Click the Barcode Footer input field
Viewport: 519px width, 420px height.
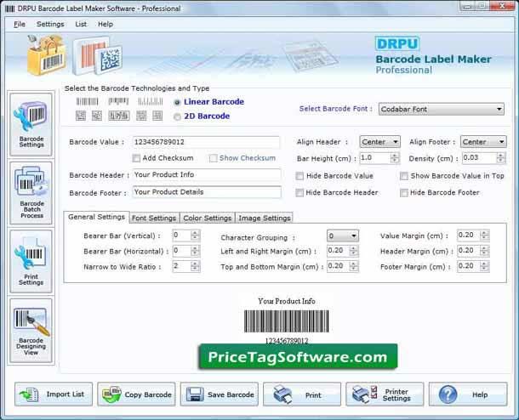click(207, 192)
